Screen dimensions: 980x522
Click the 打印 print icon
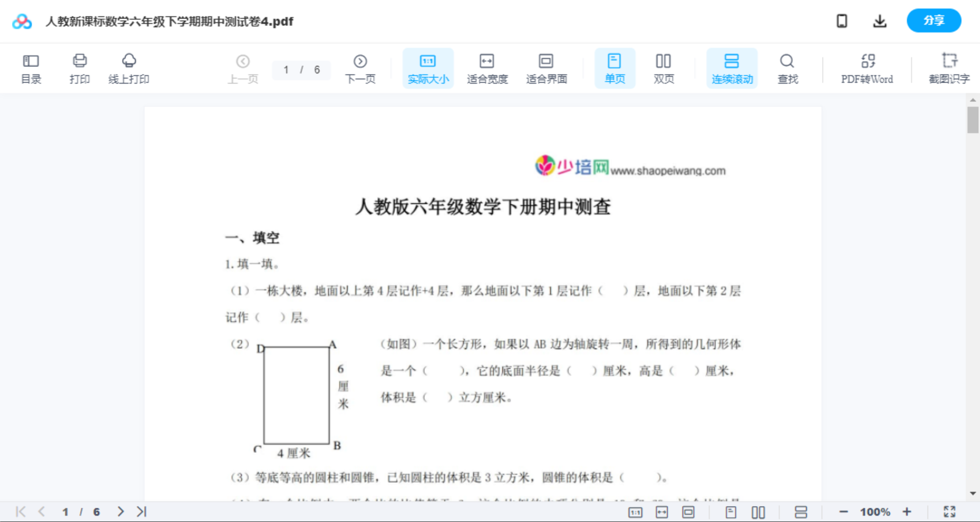(x=79, y=61)
